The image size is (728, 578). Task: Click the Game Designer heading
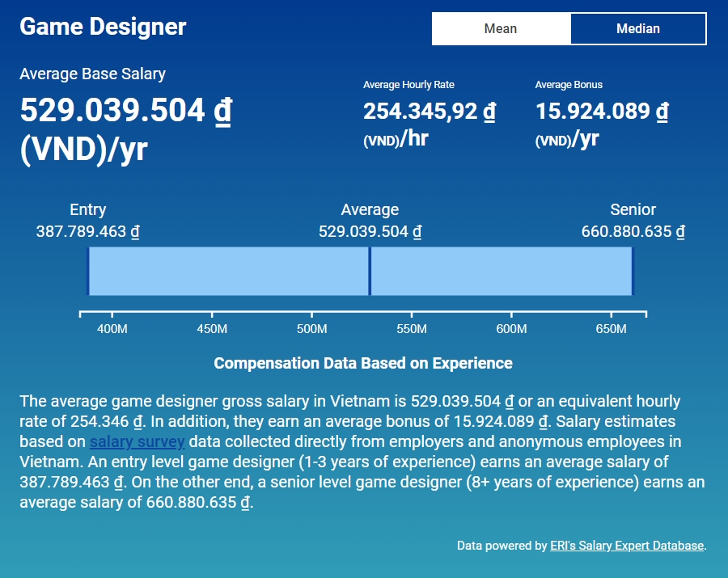(103, 27)
